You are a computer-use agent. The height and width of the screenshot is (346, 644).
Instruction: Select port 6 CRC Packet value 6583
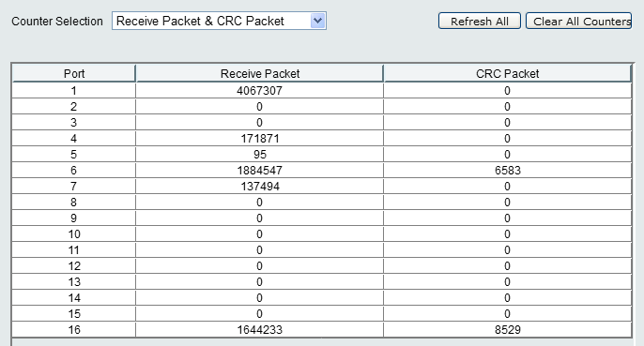click(x=508, y=171)
